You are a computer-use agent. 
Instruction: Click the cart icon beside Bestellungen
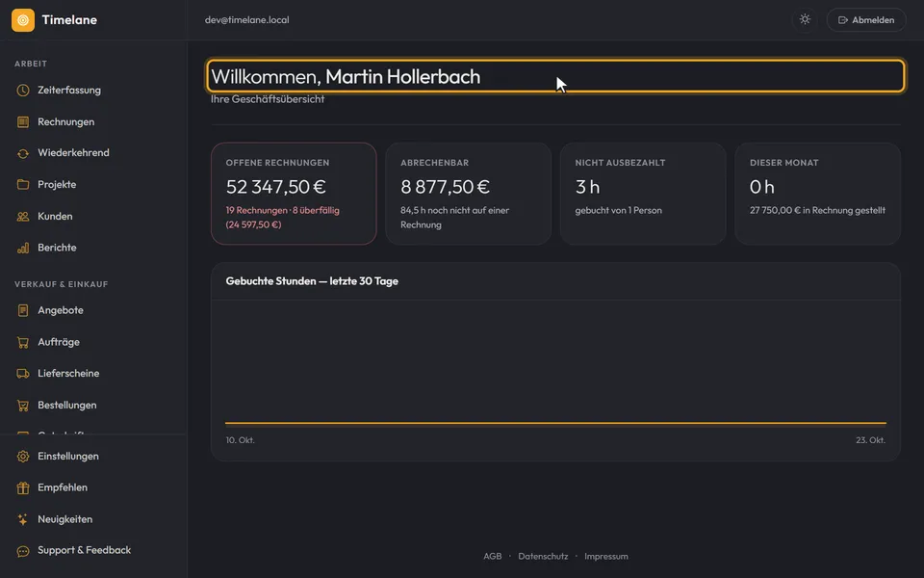coord(23,406)
